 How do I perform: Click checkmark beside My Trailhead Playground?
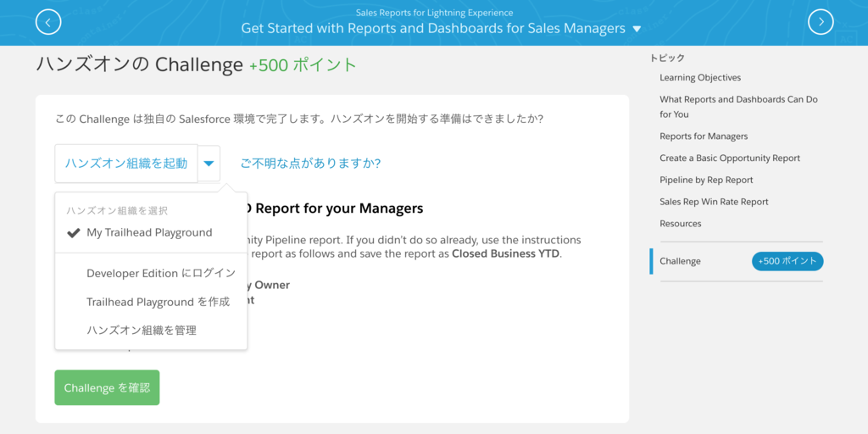coord(74,233)
